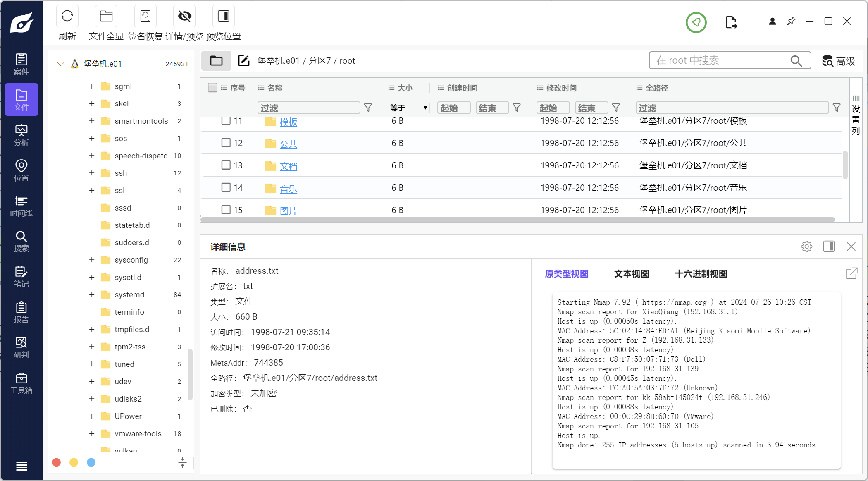Click the collapse tree icon at bottom
This screenshot has width=868, height=481.
coord(182,462)
